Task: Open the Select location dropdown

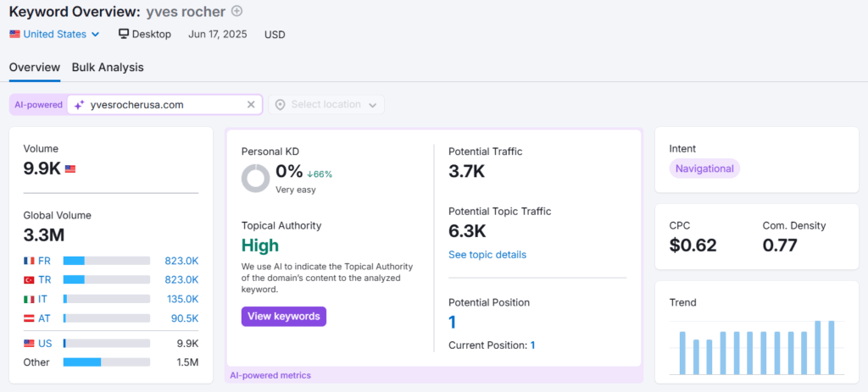Action: click(x=326, y=104)
